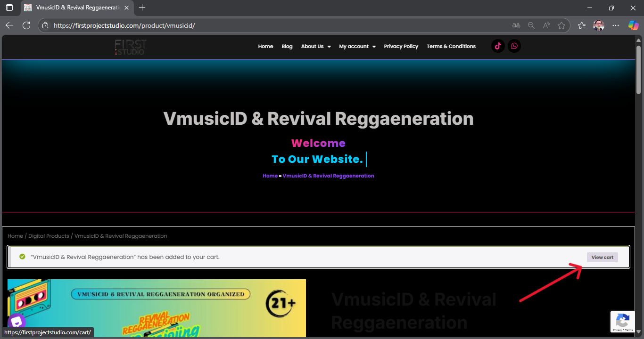Open the purple chat widget bubble
644x339 pixels.
(x=17, y=322)
